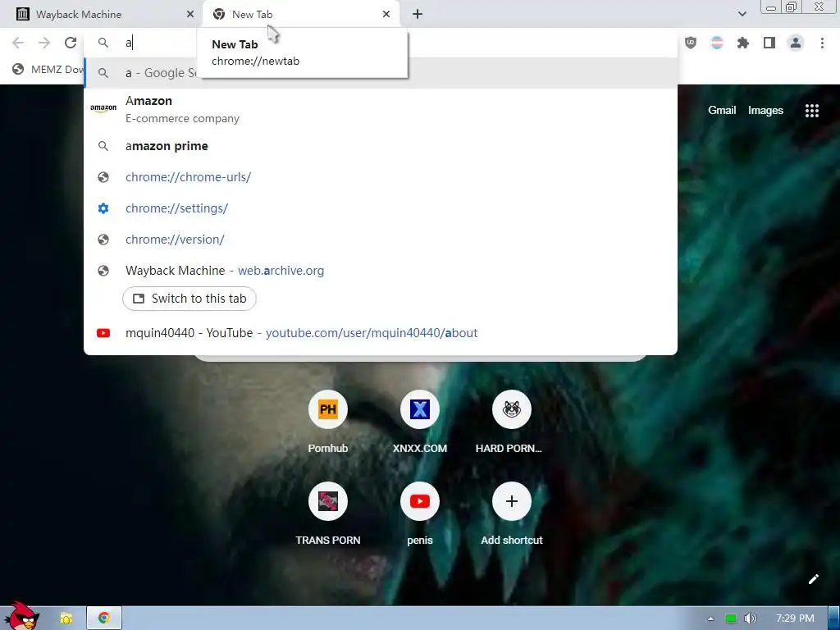
Task: Click the Show desktop strip
Action: (833, 619)
